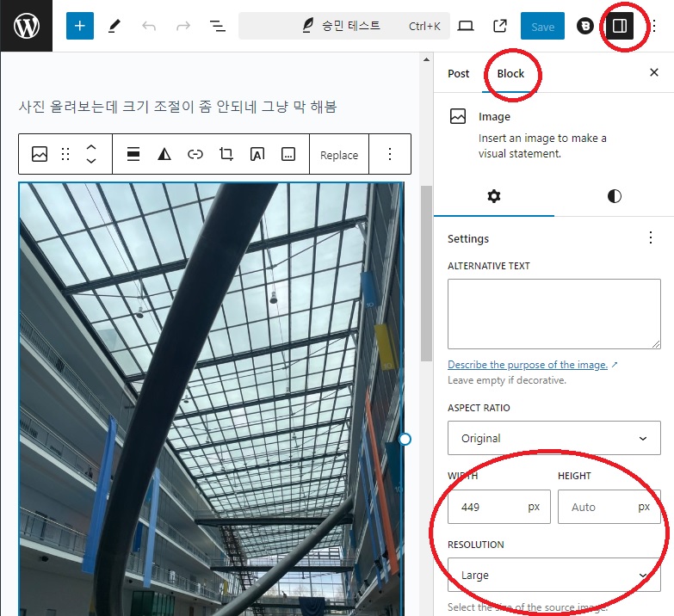
Task: Click the insert link icon
Action: [195, 155]
